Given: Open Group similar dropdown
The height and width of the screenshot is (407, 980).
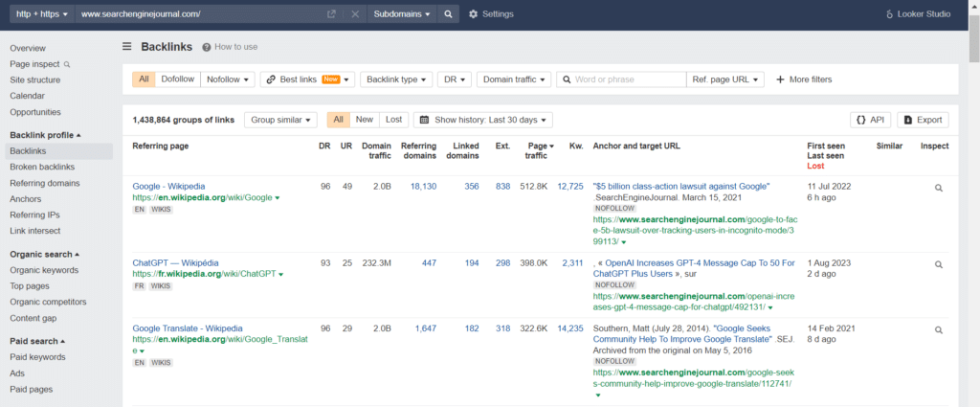Looking at the screenshot, I should point(280,120).
